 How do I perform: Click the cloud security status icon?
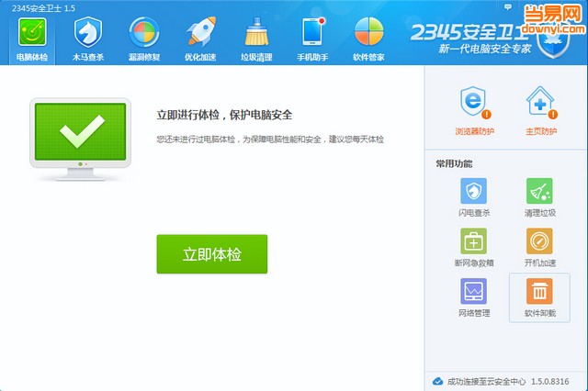(437, 381)
